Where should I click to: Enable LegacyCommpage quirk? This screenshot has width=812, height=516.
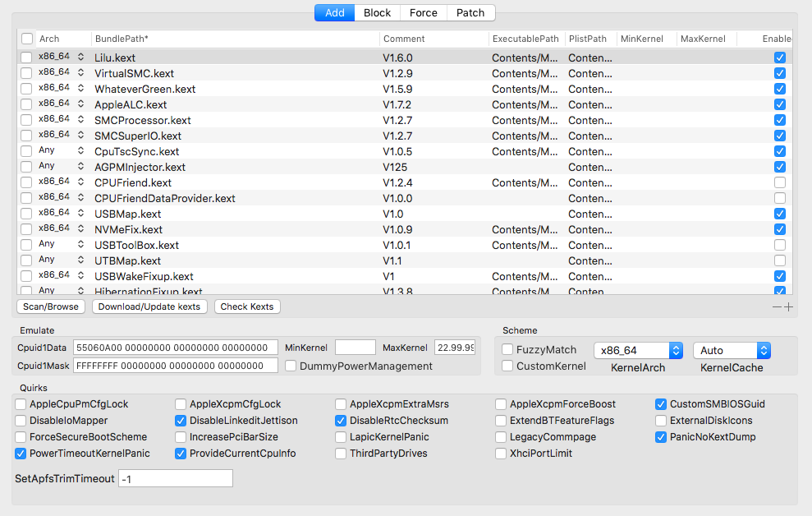tap(500, 437)
